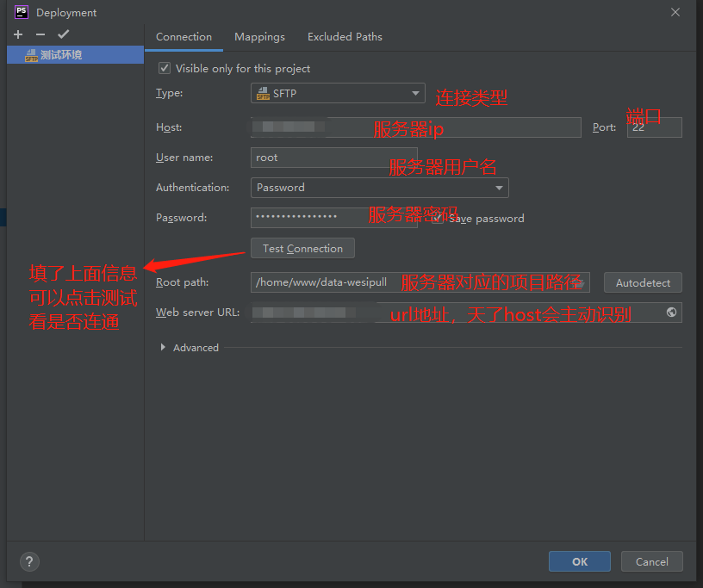Click the PhpStorm logo in the title bar
703x588 pixels.
tap(21, 12)
